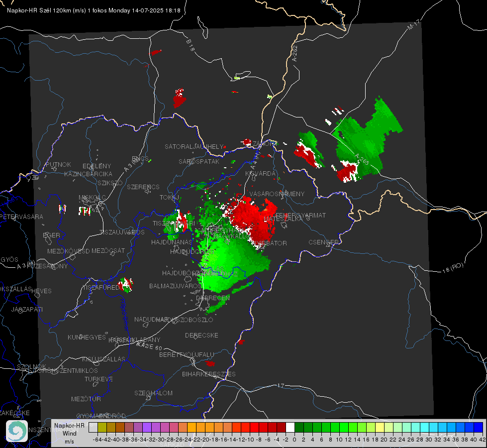Click the legend value label 10
This screenshot has height=448, width=487.
click(x=339, y=440)
